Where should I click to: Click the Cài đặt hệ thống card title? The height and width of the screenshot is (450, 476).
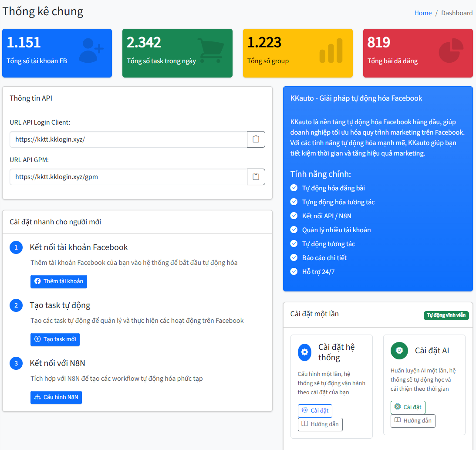tap(336, 352)
